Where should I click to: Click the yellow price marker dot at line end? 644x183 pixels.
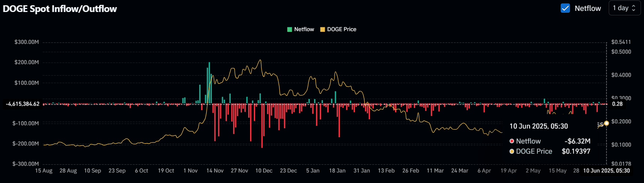click(x=606, y=123)
